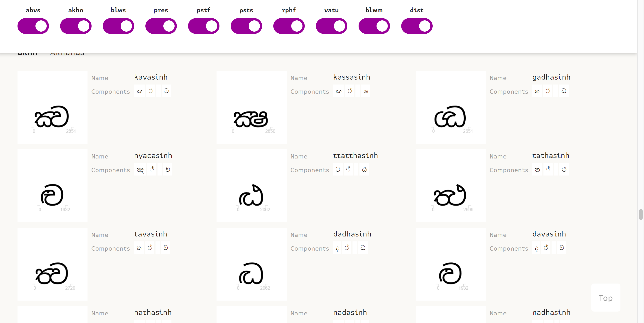Click last component glyph of ttatthasinh

point(364,170)
